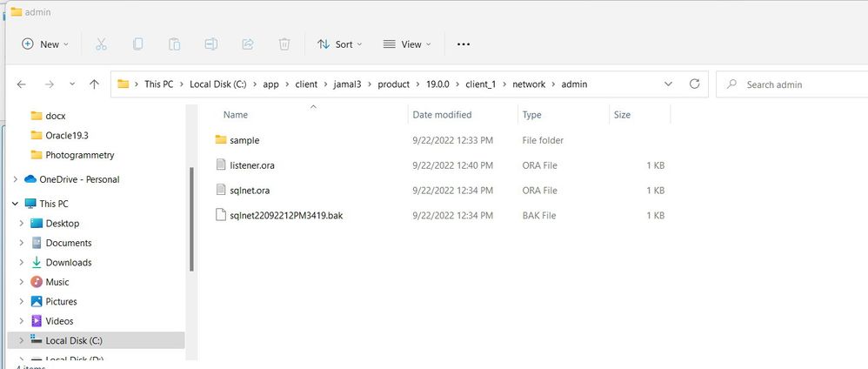The height and width of the screenshot is (369, 868).
Task: Select Pictures in navigation pane
Action: [61, 301]
